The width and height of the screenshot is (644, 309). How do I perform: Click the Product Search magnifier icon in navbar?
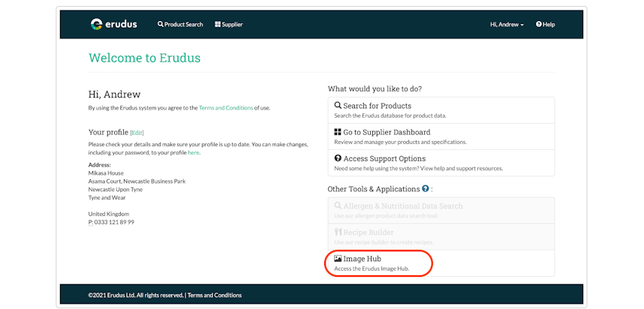[x=160, y=24]
